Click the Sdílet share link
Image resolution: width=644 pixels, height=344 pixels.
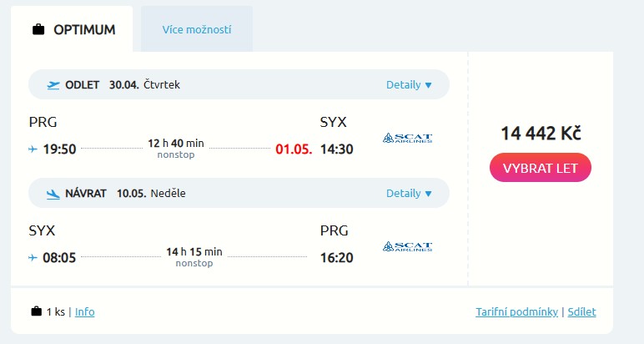(x=582, y=312)
